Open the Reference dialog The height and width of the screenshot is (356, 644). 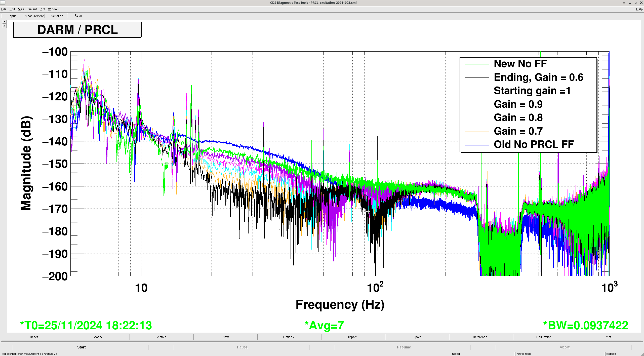[481, 337]
